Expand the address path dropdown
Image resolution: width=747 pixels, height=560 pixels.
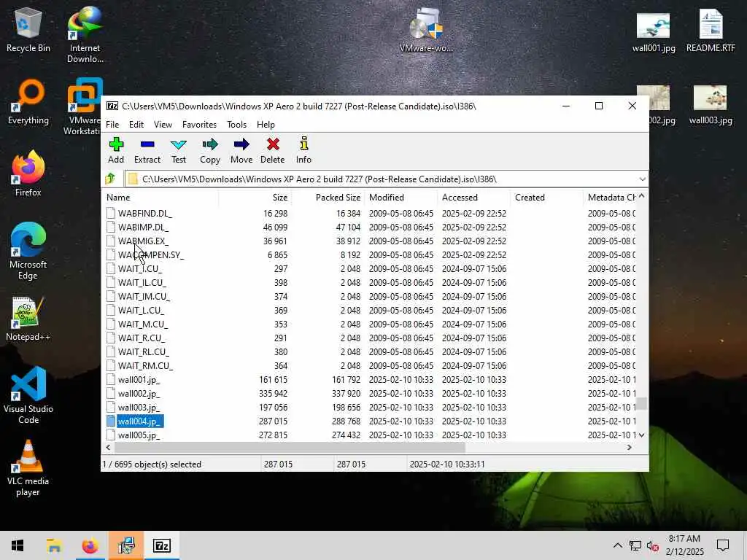tap(642, 179)
